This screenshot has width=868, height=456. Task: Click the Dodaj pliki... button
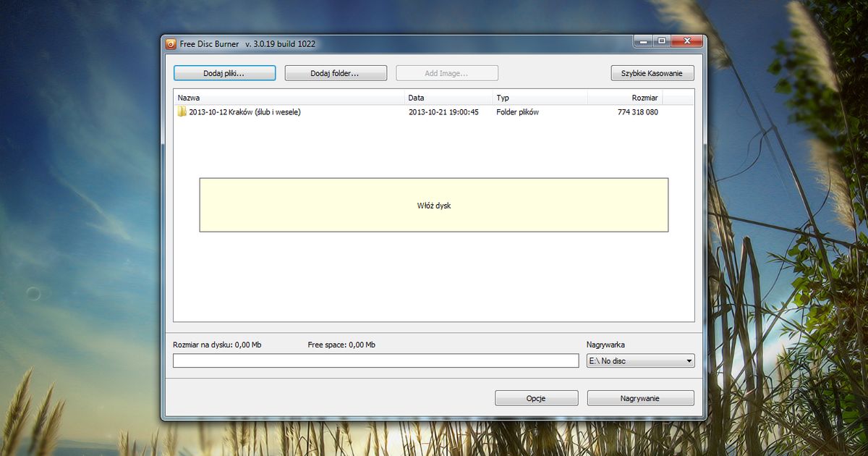tap(224, 72)
